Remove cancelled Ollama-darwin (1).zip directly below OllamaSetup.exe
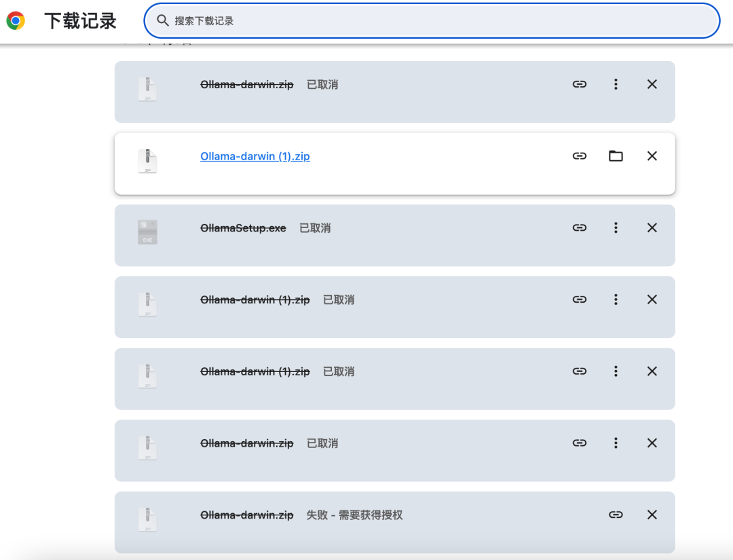This screenshot has width=733, height=560. click(652, 299)
